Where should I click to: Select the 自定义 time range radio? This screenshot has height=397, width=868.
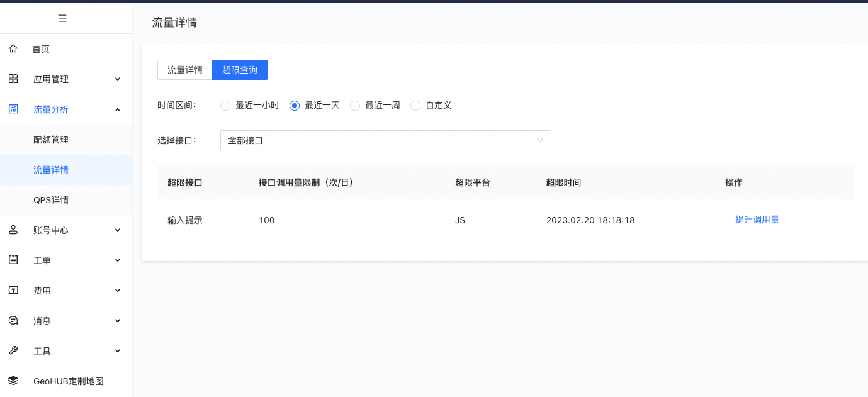pyautogui.click(x=415, y=106)
